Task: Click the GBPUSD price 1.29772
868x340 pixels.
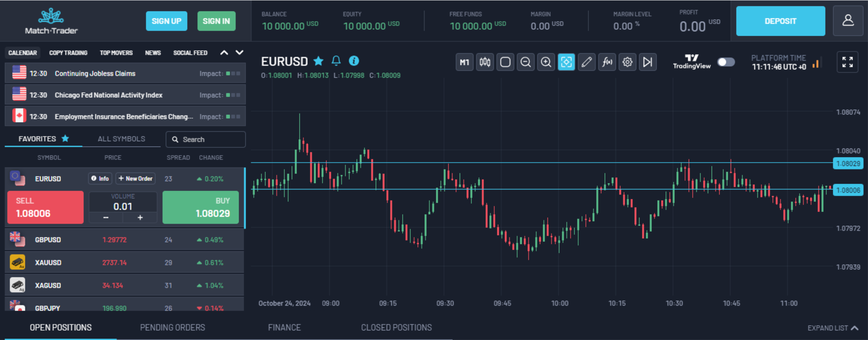Action: pyautogui.click(x=115, y=240)
